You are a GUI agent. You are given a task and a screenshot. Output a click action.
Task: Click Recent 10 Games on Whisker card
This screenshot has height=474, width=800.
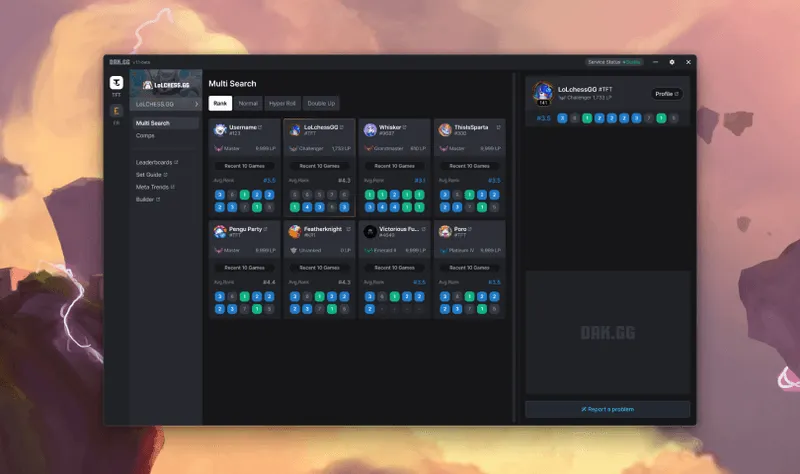tap(394, 166)
